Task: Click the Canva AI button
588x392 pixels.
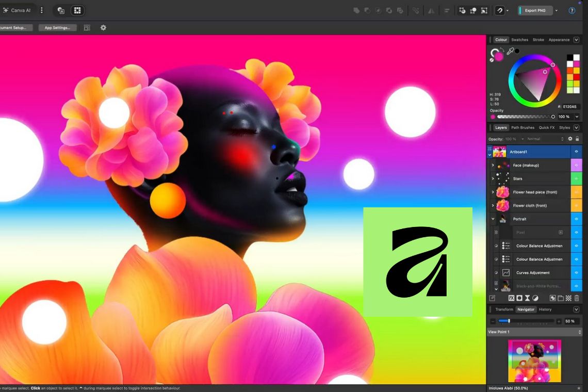Action: click(x=18, y=10)
